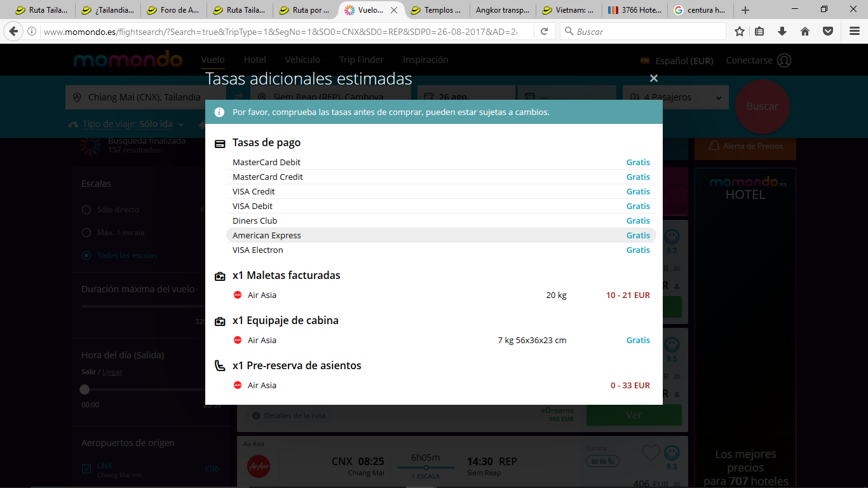This screenshot has height=488, width=868.
Task: Click the 9.3 smiley rating icon
Action: [672, 452]
